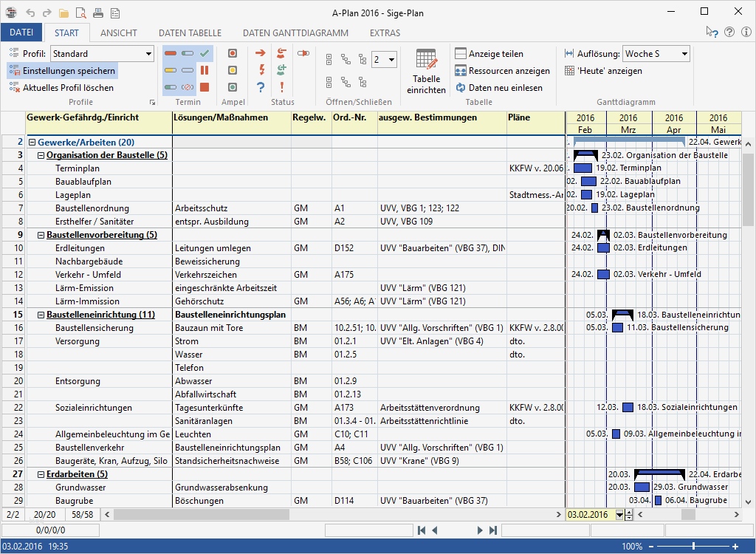Viewport: 756px width, 554px height.
Task: Collapse the Baustellenvorbereitung (5) group
Action: click(x=41, y=235)
